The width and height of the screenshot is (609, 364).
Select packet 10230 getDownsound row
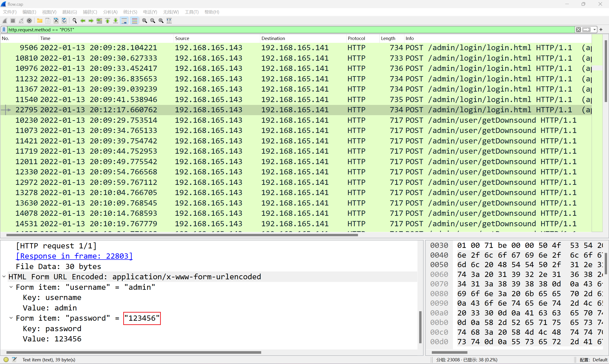pyautogui.click(x=296, y=120)
